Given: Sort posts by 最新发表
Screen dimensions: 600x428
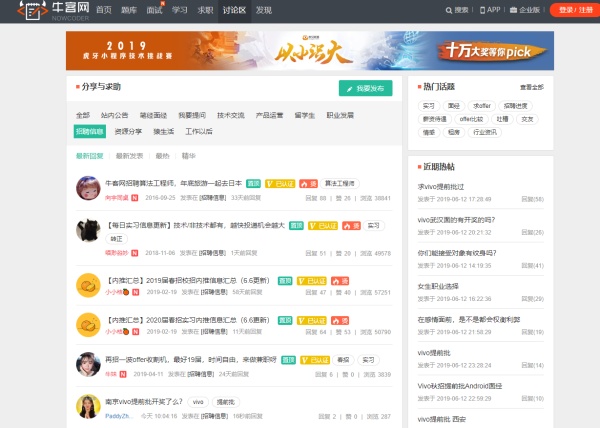Looking at the screenshot, I should click(129, 156).
